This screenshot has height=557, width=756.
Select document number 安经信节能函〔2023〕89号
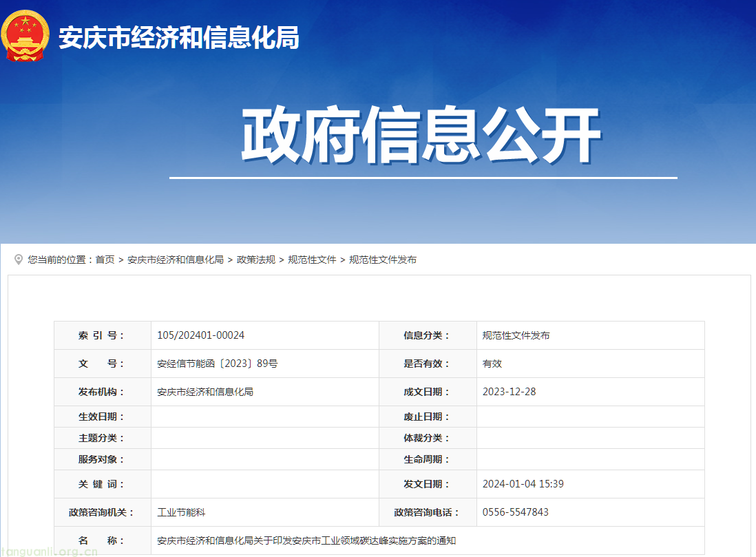click(218, 364)
